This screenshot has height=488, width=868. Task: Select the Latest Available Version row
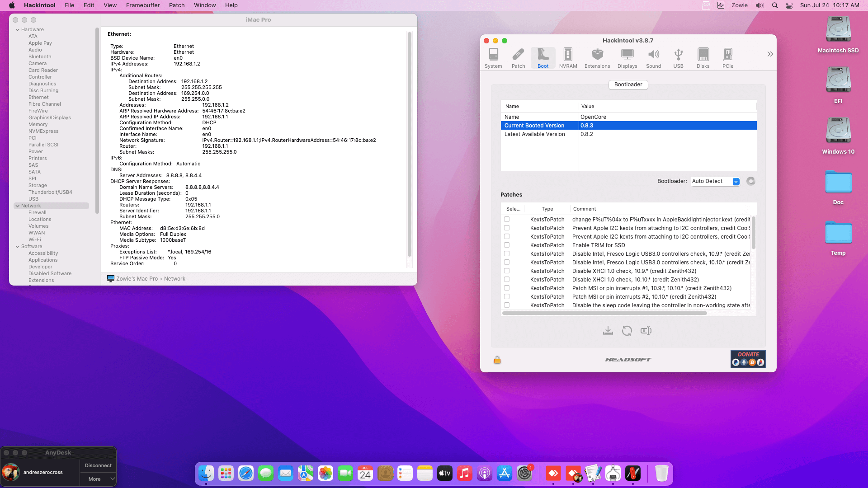628,134
